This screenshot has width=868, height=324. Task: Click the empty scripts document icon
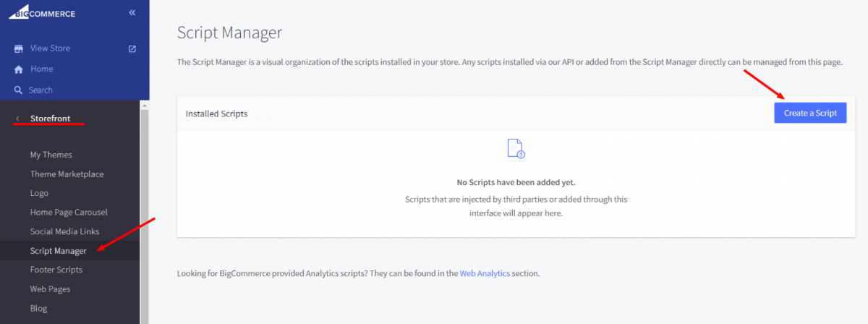coord(515,148)
